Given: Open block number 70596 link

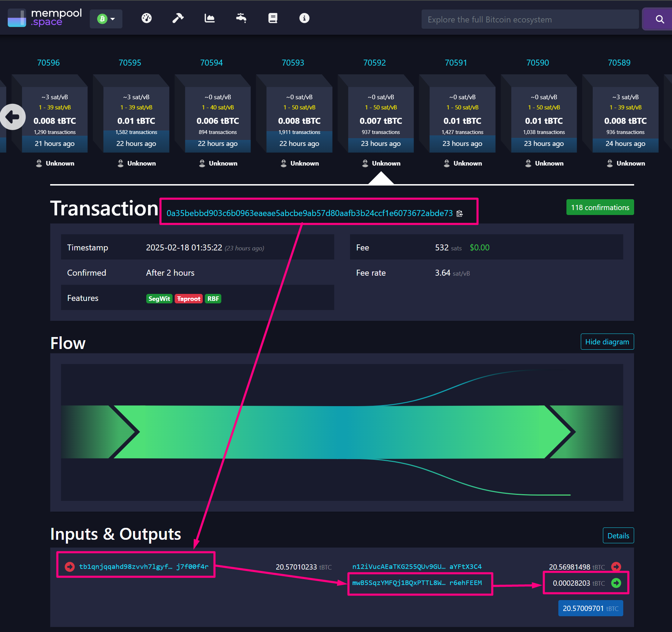Looking at the screenshot, I should tap(48, 63).
